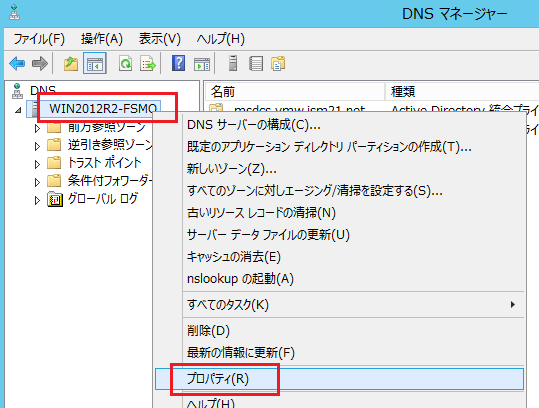Expand the 条件付フォワーダー tree node
The image size is (539, 408).
pos(37,182)
